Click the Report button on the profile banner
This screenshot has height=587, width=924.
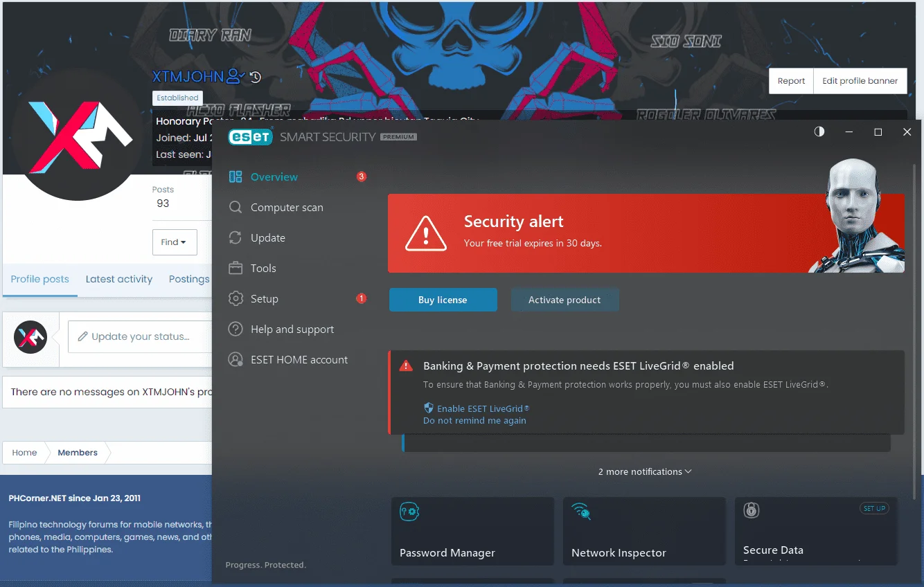791,81
